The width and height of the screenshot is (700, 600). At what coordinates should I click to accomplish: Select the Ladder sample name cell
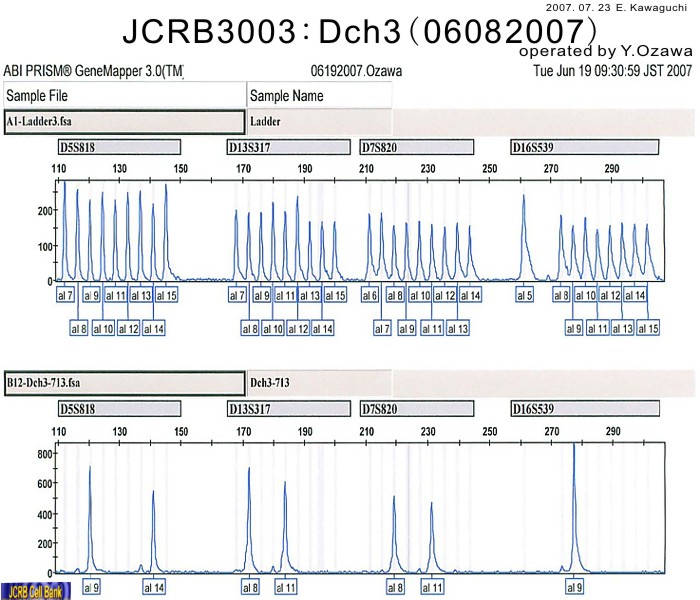click(319, 121)
